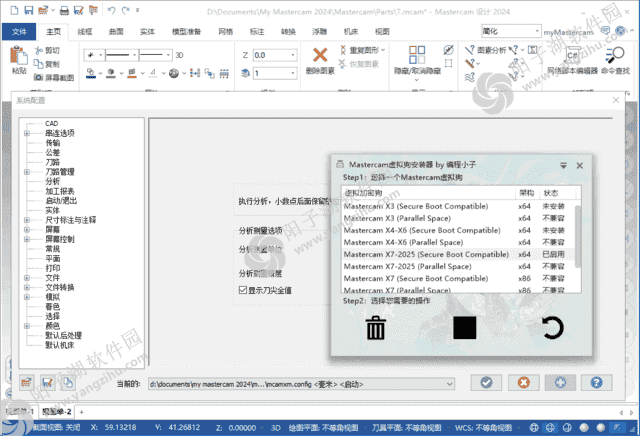Expand the 屏幕 tree node
Screen dimensions: 640x436
27,229
